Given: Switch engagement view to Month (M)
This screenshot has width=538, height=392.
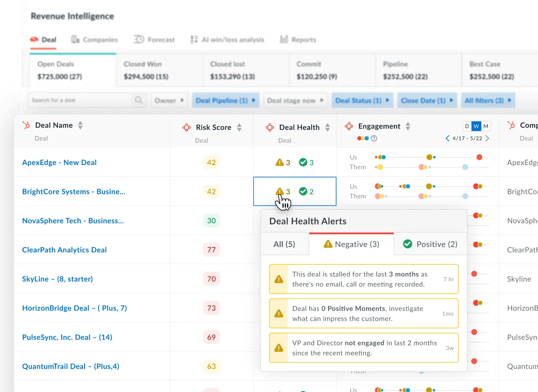Looking at the screenshot, I should 486,126.
